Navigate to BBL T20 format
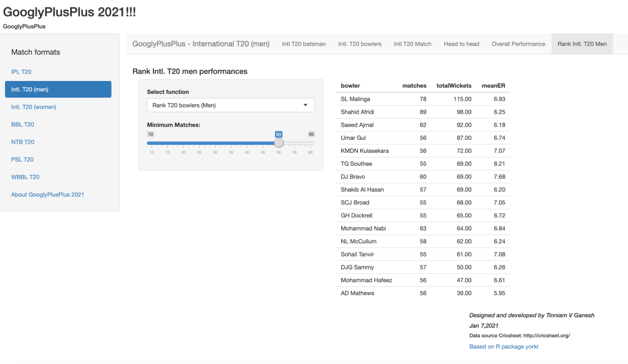 click(23, 125)
